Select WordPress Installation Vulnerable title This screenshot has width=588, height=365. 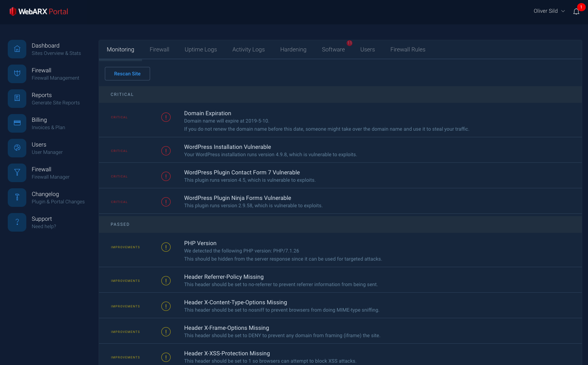coord(227,147)
